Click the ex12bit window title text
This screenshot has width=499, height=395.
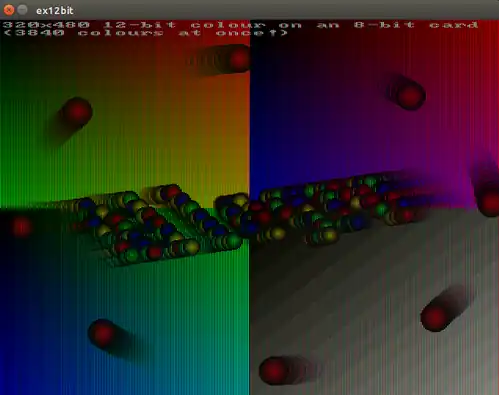point(55,11)
